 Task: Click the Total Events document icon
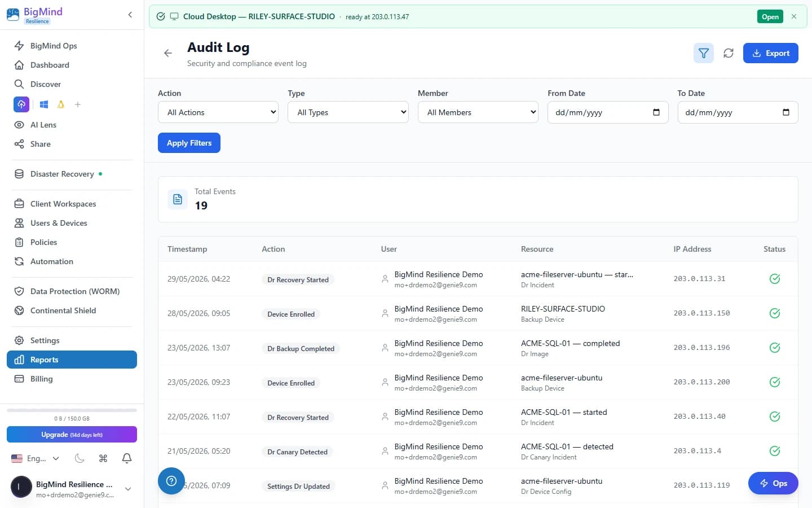[x=178, y=199]
